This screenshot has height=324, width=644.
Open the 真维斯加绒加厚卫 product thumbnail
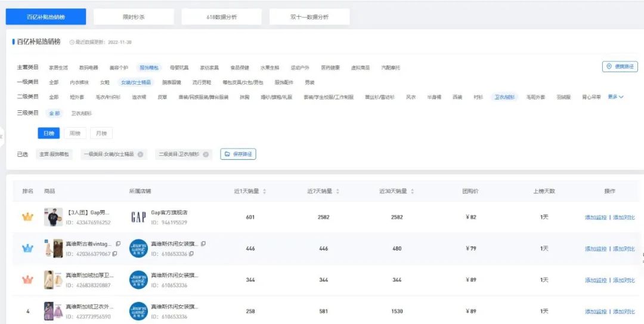54,280
